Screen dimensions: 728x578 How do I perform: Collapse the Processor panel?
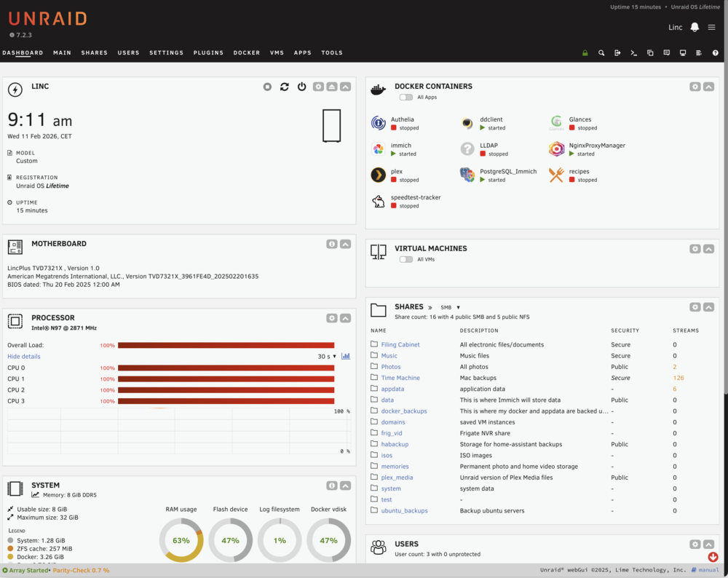pyautogui.click(x=345, y=318)
